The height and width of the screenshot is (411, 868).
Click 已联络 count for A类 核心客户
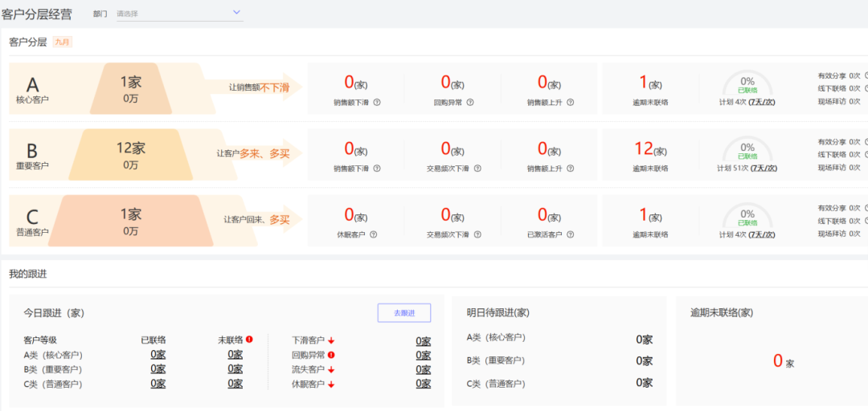(x=158, y=354)
